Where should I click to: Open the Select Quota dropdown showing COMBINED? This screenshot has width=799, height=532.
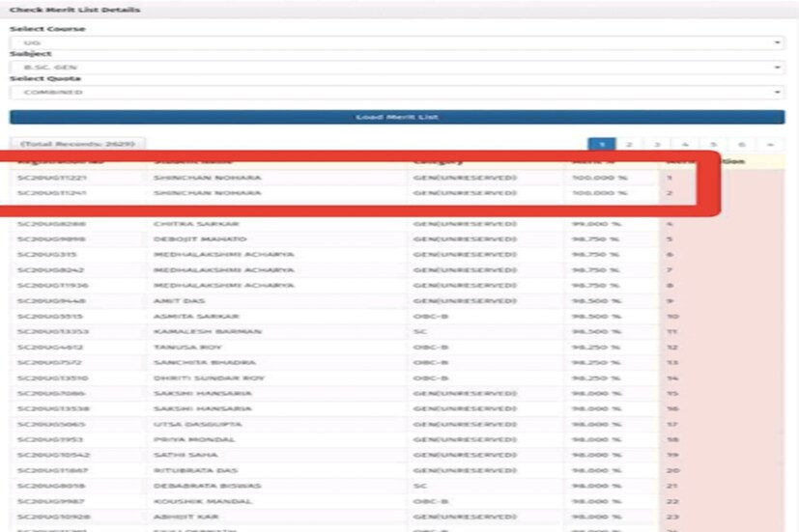point(396,93)
